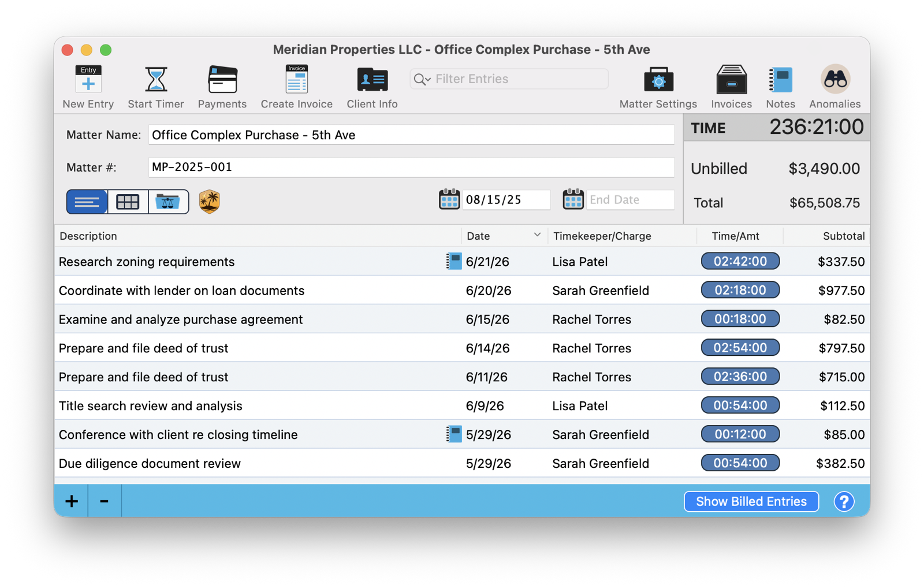Viewport: 924px width, 588px height.
Task: Sort by the Subtotal column header
Action: pyautogui.click(x=826, y=236)
